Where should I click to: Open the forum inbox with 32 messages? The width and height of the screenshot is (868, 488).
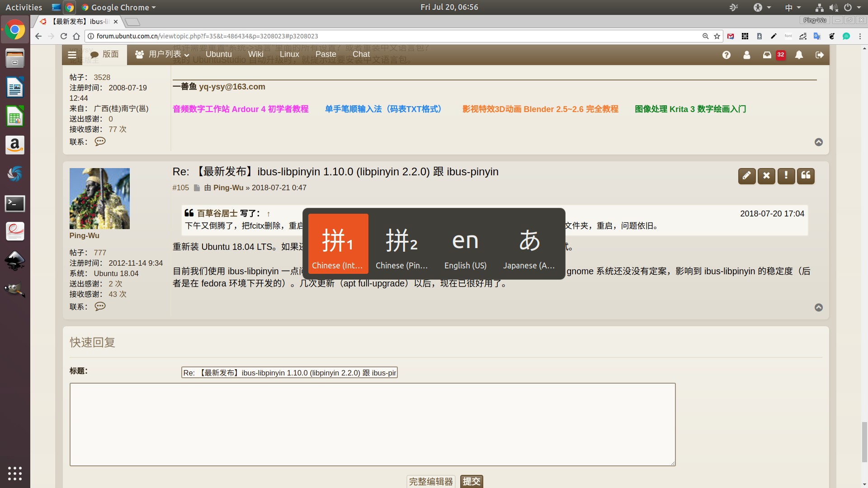[x=774, y=55]
